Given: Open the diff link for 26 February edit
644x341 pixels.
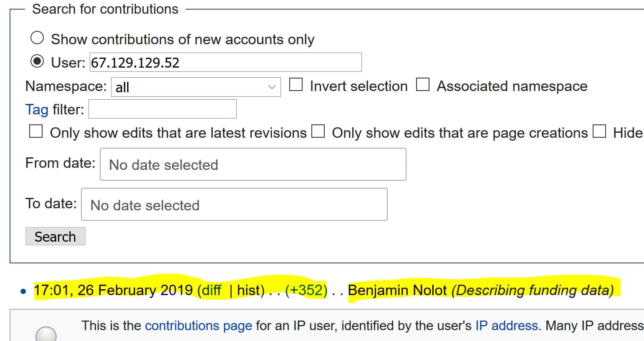Looking at the screenshot, I should pyautogui.click(x=211, y=290).
